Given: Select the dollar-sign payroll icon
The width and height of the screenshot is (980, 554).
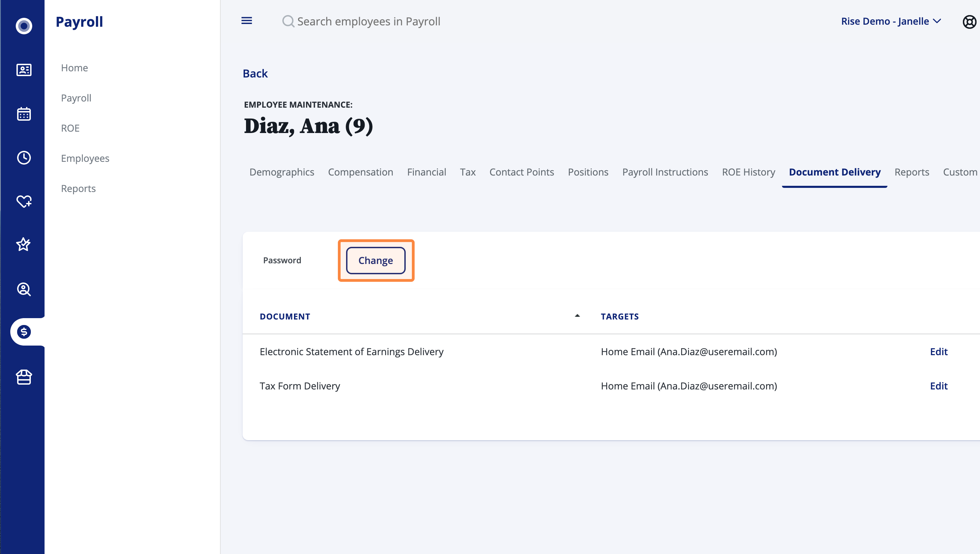Looking at the screenshot, I should pos(24,332).
